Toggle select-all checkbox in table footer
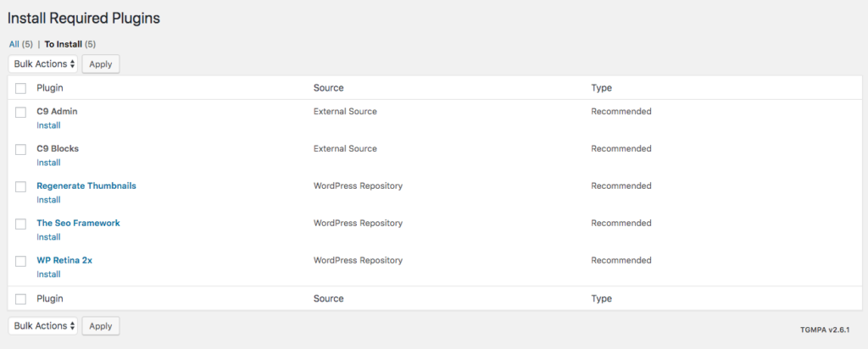The image size is (868, 349). point(20,299)
